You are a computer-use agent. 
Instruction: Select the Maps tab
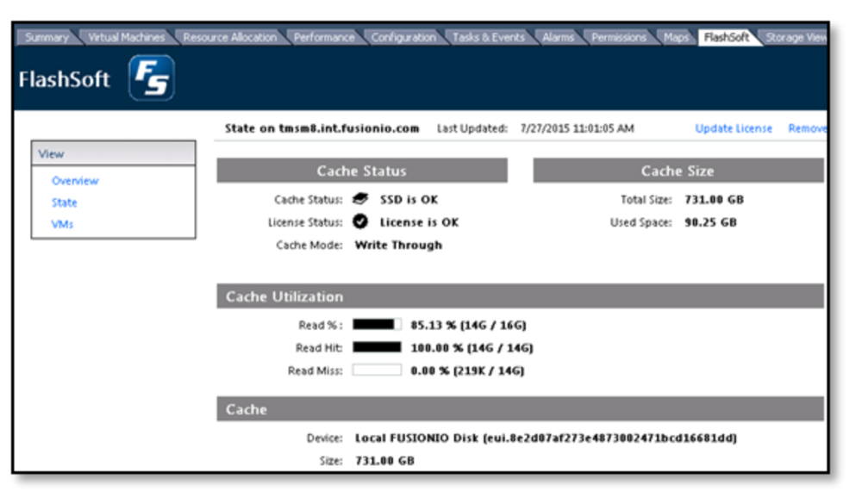coord(676,37)
